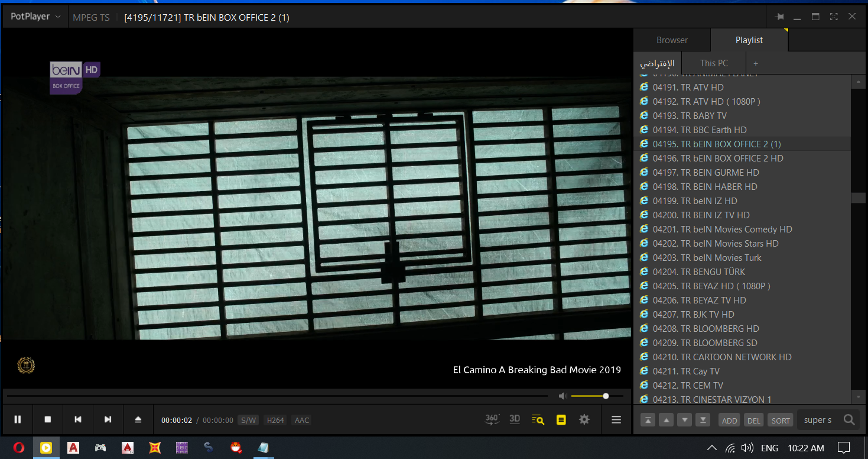The height and width of the screenshot is (459, 868).
Task: Add new playlist tab with plus
Action: [x=755, y=63]
